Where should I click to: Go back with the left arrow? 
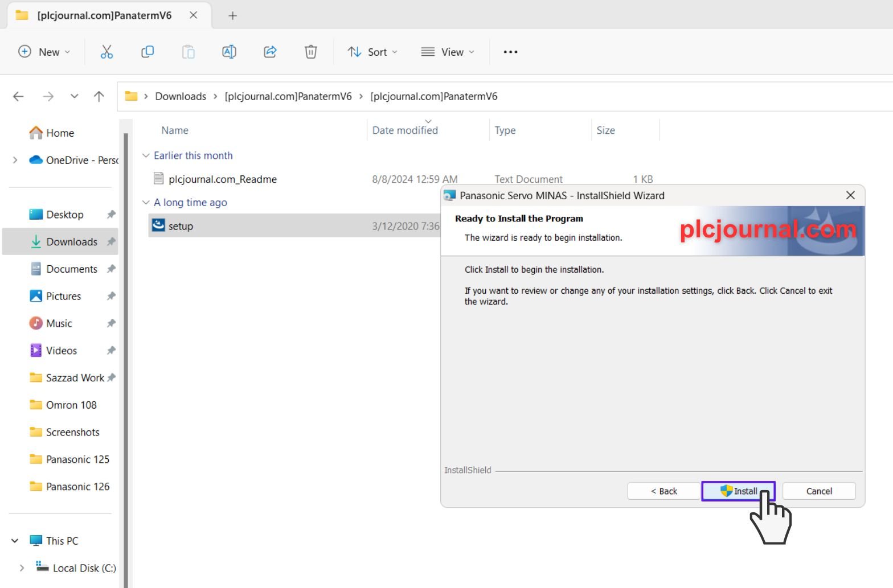pos(18,96)
